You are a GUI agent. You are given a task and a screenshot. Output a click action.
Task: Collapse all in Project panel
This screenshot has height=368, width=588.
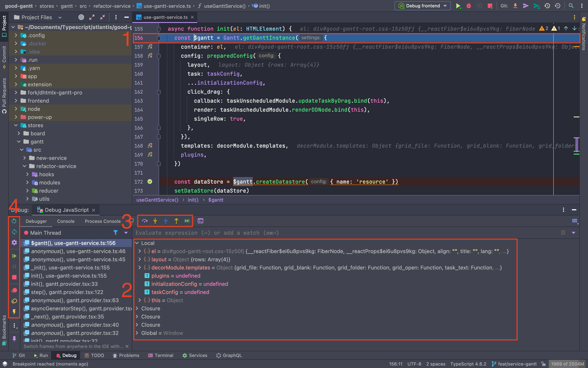pos(102,17)
